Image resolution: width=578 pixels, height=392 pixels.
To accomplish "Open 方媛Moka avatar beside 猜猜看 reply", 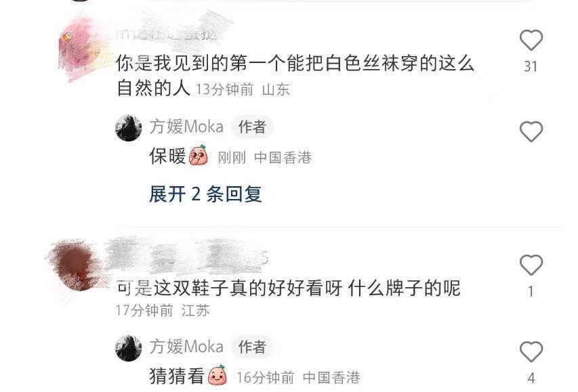I will pyautogui.click(x=129, y=347).
